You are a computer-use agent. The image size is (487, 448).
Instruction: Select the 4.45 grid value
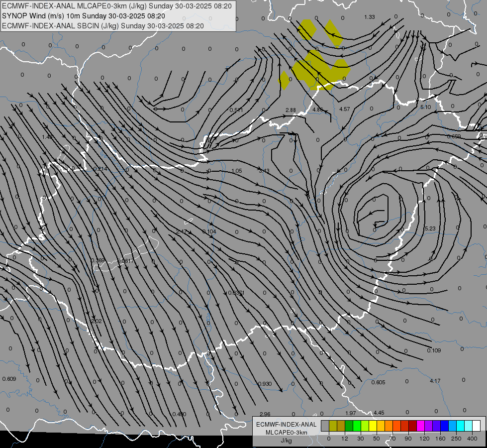click(x=379, y=413)
